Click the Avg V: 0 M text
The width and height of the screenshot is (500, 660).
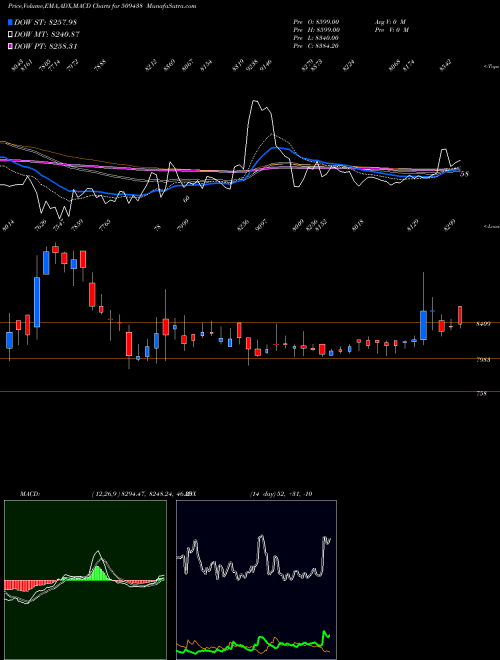390,22
